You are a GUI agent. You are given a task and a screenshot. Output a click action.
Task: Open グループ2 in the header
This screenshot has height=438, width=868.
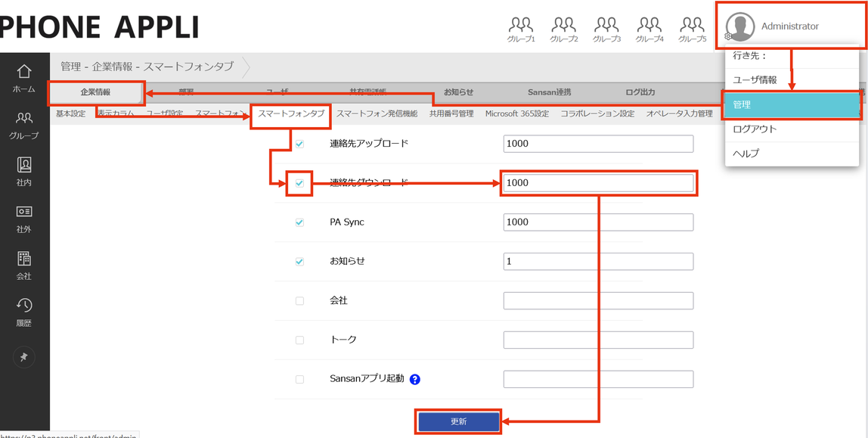click(x=563, y=30)
